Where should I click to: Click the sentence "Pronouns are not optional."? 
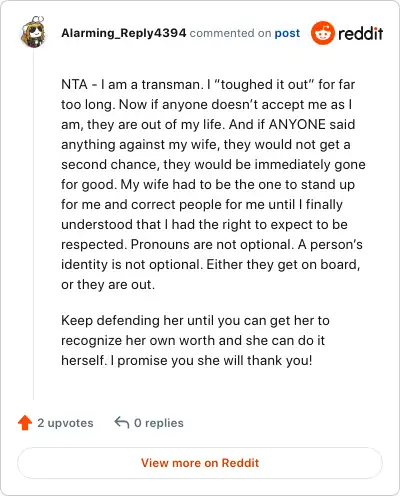click(212, 244)
